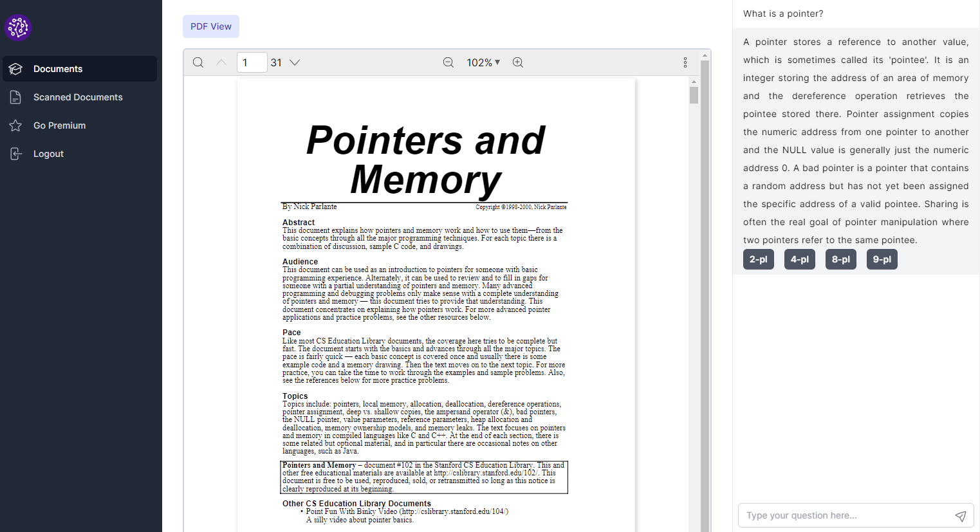Send the question with paper plane icon
The height and width of the screenshot is (532, 980).
click(960, 516)
